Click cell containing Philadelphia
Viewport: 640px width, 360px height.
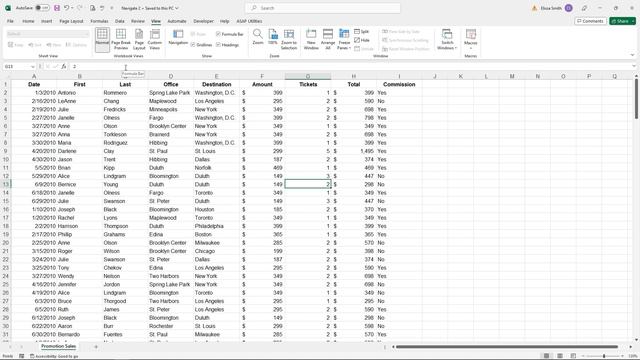pyautogui.click(x=216, y=226)
